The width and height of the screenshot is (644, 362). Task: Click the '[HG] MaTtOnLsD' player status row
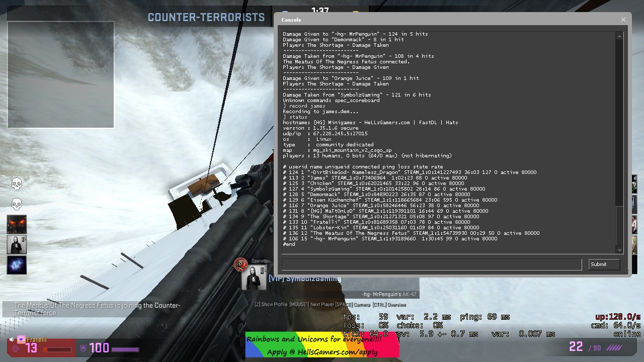(x=385, y=211)
